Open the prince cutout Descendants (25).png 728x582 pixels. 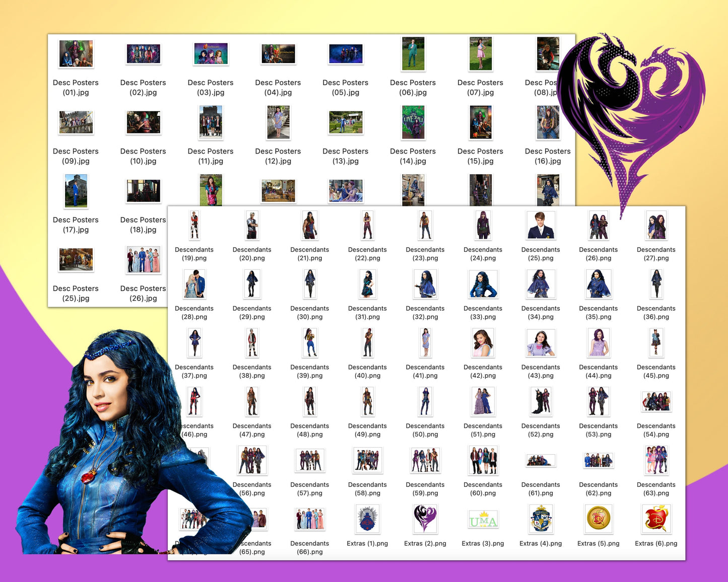tap(541, 225)
